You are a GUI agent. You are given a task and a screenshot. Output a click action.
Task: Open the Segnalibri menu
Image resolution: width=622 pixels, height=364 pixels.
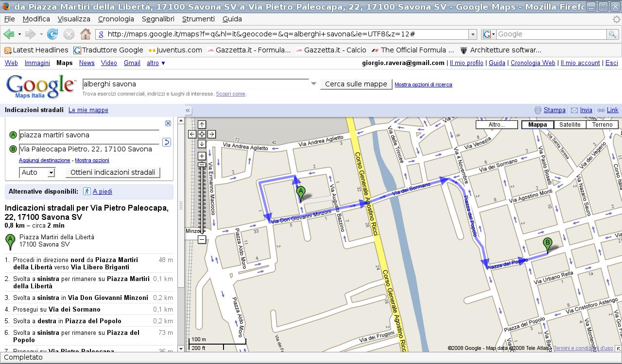coord(158,19)
